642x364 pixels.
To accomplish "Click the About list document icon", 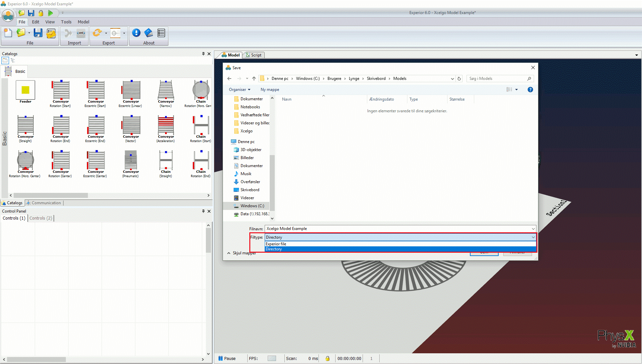I will pos(161,33).
